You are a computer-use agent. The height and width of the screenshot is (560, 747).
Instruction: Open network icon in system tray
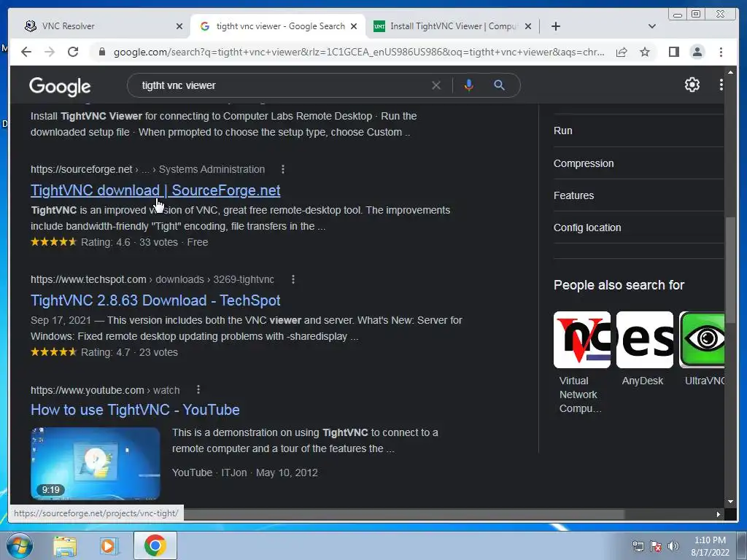638,546
